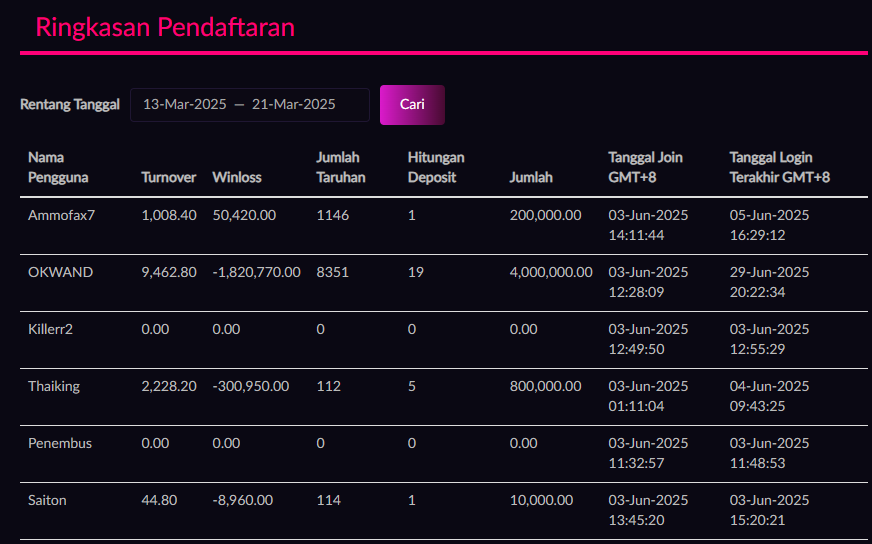Screen dimensions: 872x544
Task: Click amount 10,000.00
Action: [541, 500]
